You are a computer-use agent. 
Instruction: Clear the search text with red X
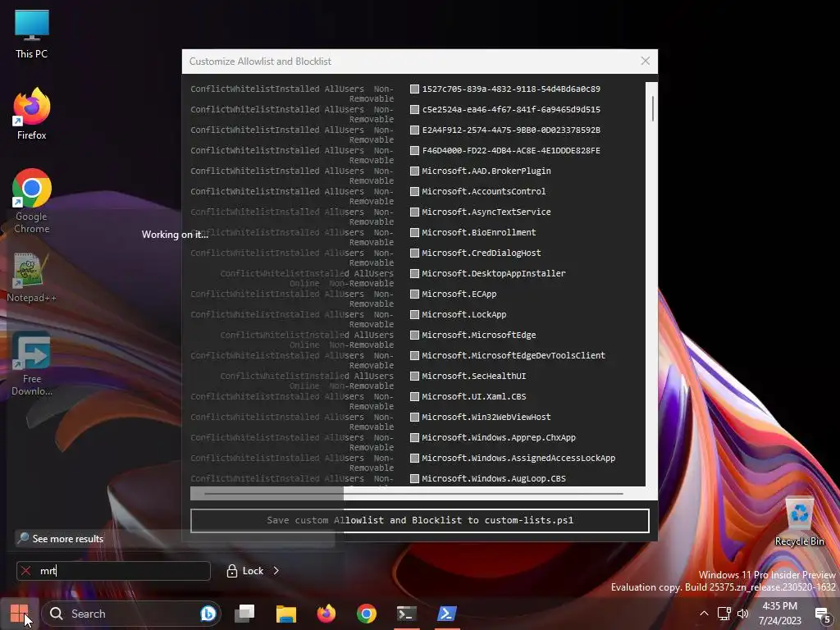25,571
